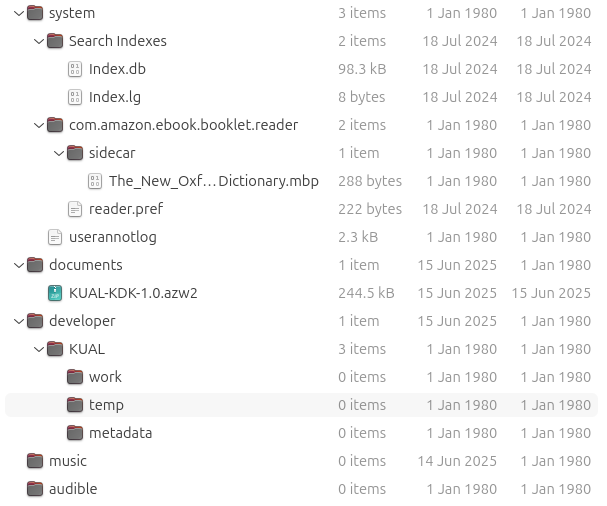The image size is (607, 506).
Task: Collapse the system folder
Action: tap(19, 13)
